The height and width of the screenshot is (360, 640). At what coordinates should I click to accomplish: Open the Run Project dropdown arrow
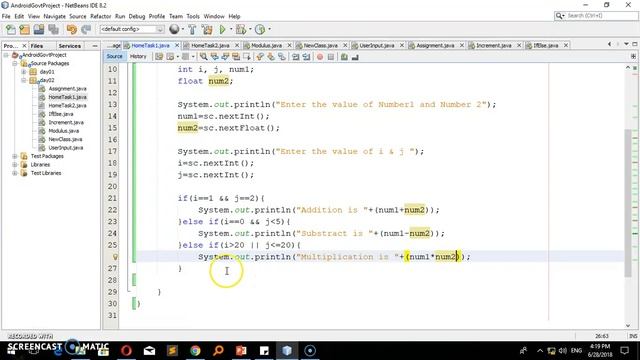tap(231, 29)
